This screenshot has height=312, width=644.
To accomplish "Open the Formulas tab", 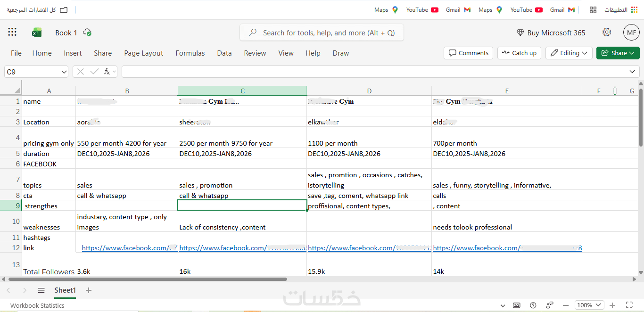I will pos(190,53).
